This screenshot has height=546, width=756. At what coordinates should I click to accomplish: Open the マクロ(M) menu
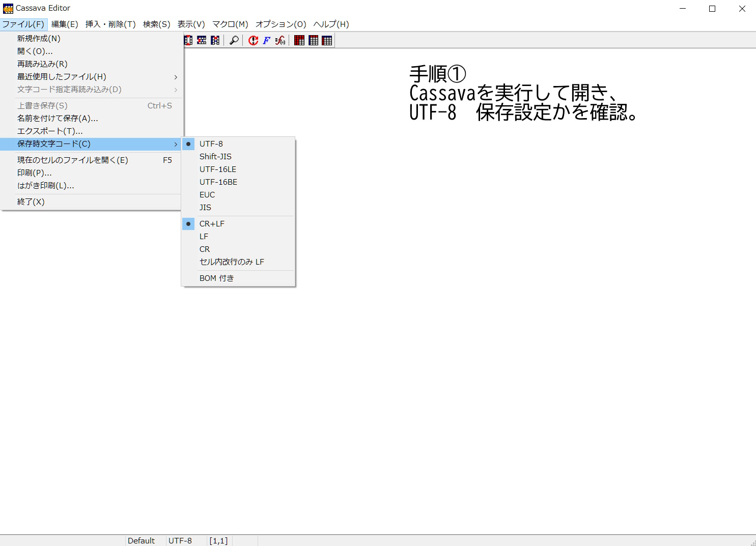pyautogui.click(x=230, y=24)
